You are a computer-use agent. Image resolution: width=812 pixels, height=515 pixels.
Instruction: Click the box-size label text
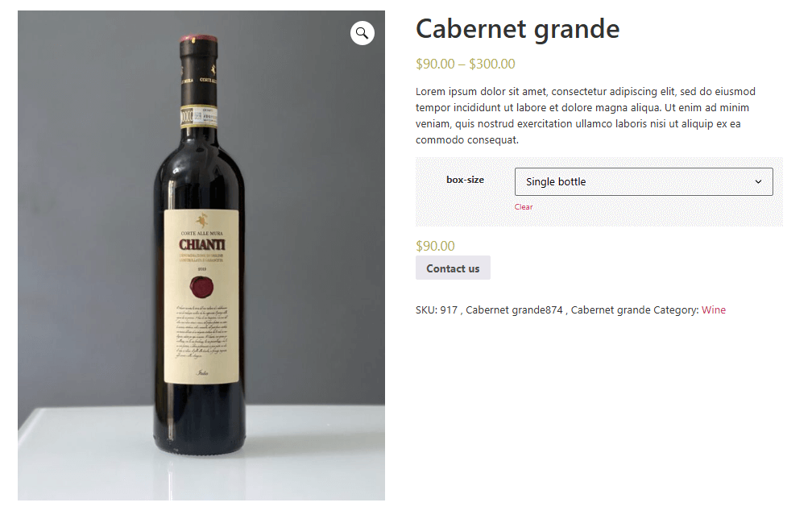point(465,180)
